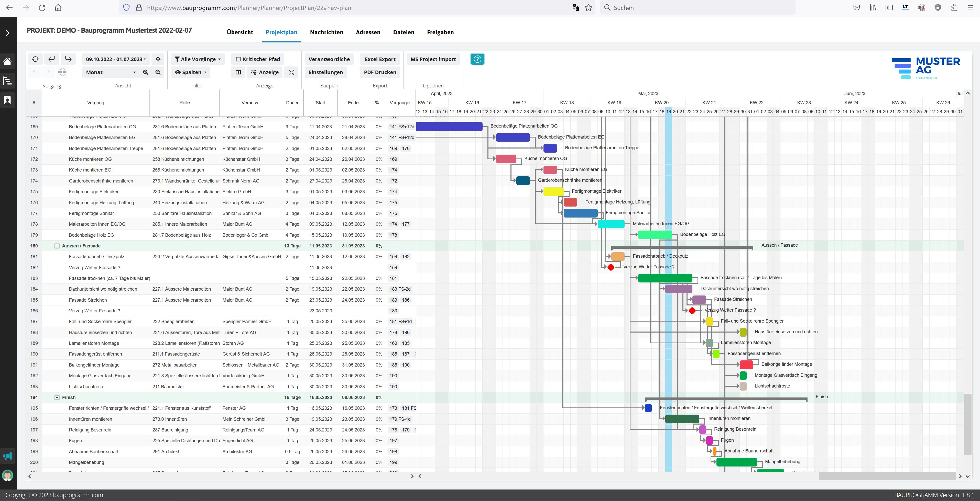Collapse the Finish group row
Viewport: 980px width, 501px height.
[x=57, y=398]
